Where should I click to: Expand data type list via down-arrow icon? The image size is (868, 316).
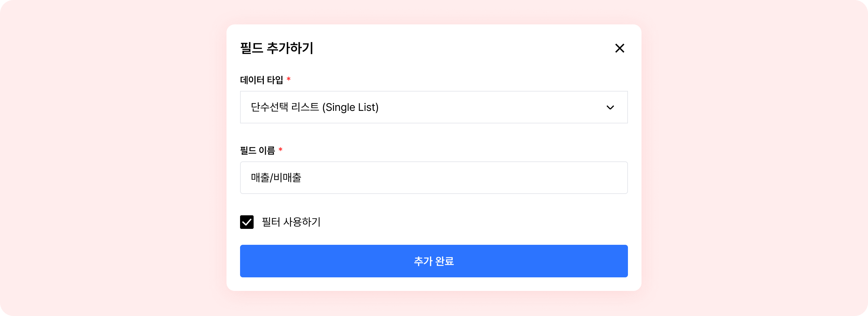pyautogui.click(x=610, y=107)
